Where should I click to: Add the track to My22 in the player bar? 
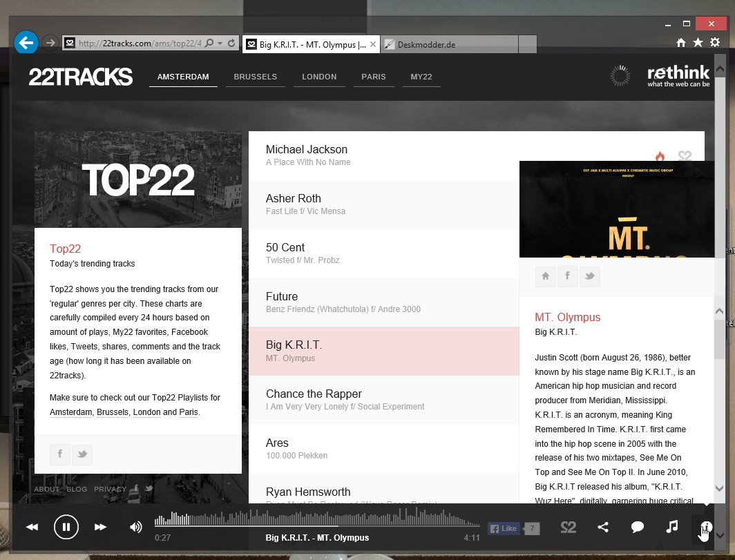click(x=569, y=528)
